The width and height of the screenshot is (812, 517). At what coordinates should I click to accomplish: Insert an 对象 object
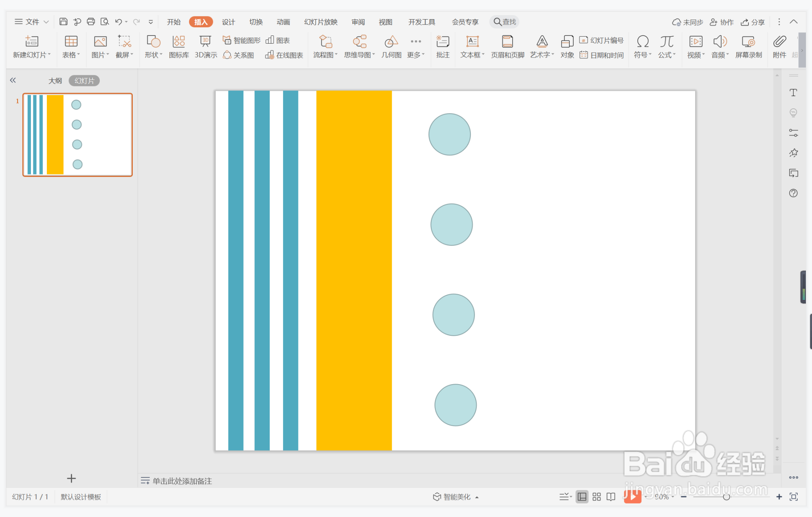tap(567, 47)
